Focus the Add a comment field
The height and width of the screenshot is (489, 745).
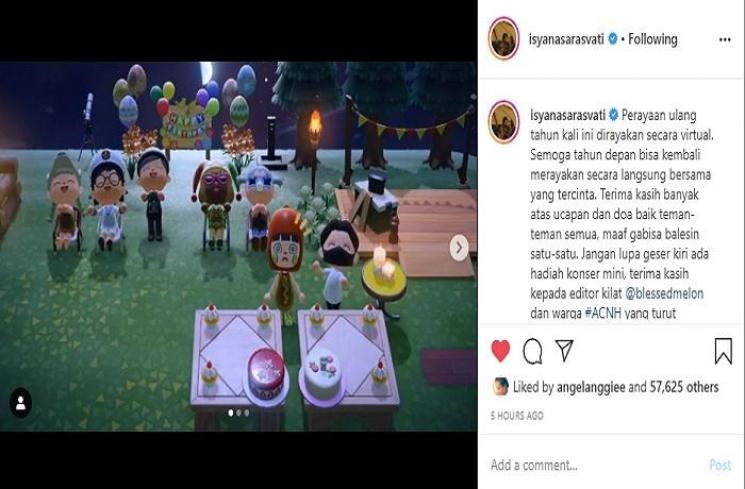point(594,465)
